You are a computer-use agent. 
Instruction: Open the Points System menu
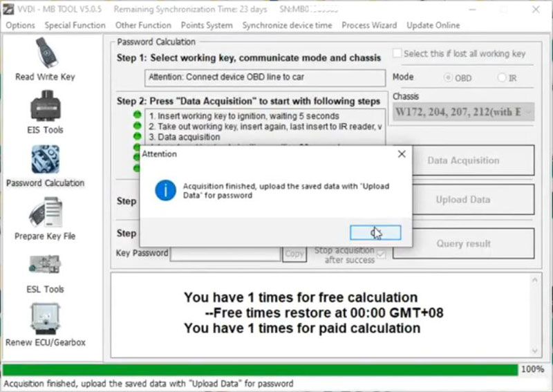point(207,26)
